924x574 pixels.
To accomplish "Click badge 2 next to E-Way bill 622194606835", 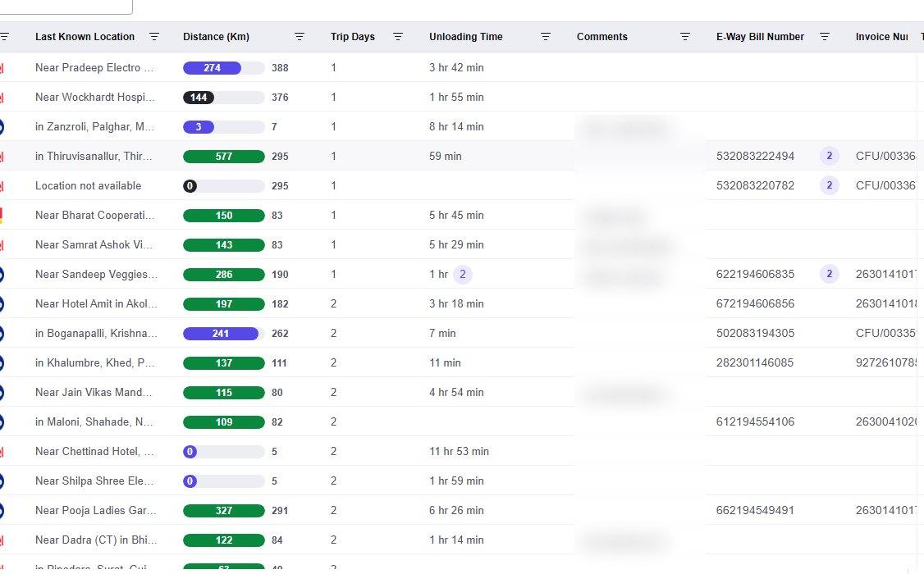I will (x=829, y=274).
